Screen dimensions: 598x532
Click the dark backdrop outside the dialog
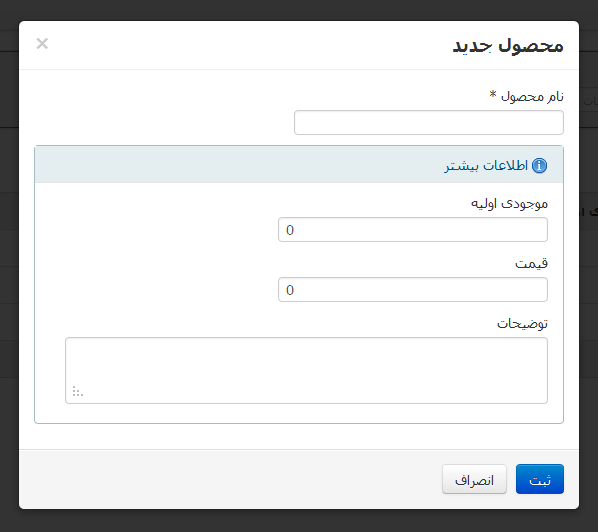click(299, 521)
